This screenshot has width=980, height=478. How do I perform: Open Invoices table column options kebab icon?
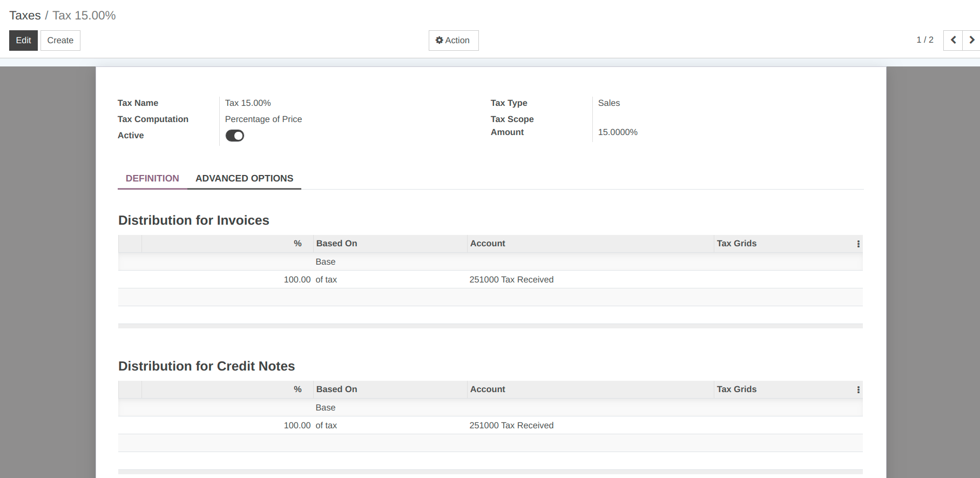pos(858,244)
